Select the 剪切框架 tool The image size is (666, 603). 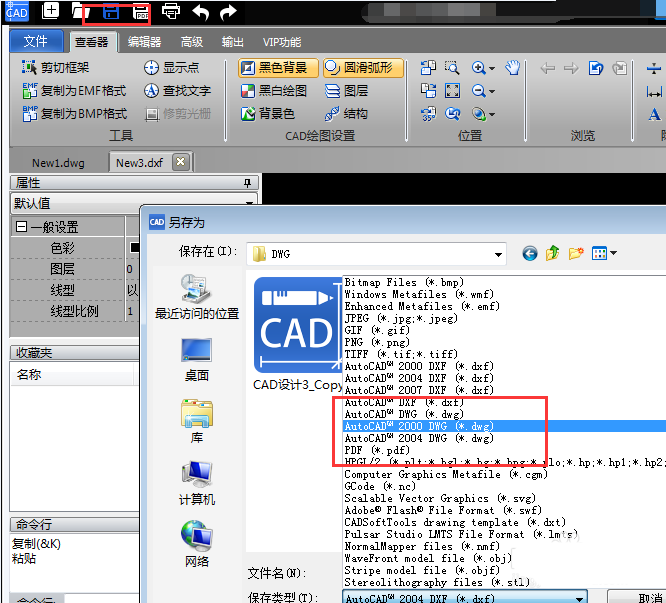click(x=55, y=67)
